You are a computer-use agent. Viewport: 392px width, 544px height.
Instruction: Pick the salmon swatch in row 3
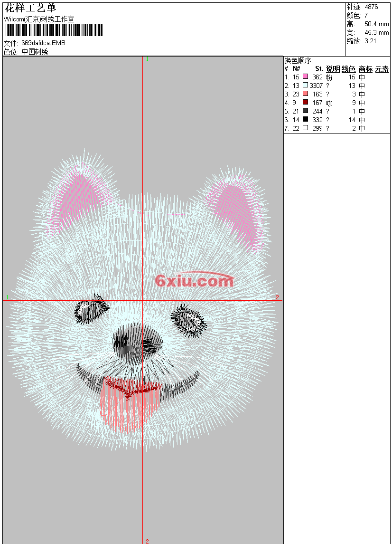pos(305,94)
